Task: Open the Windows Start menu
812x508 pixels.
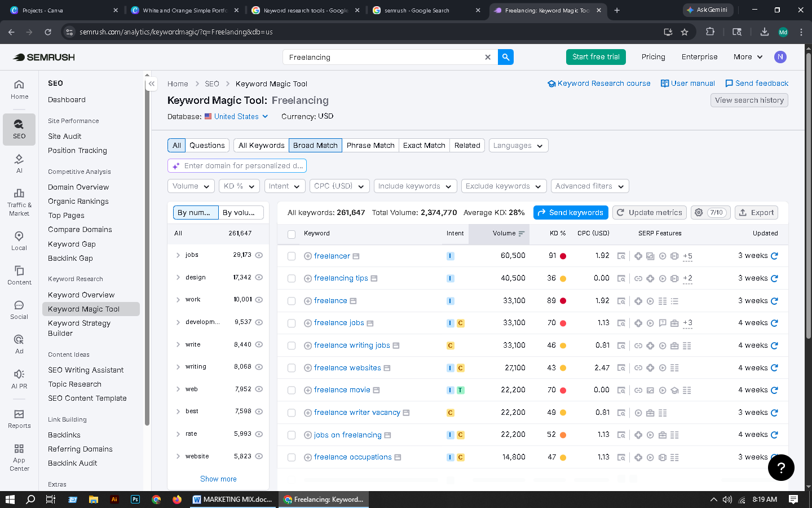Action: [x=10, y=500]
